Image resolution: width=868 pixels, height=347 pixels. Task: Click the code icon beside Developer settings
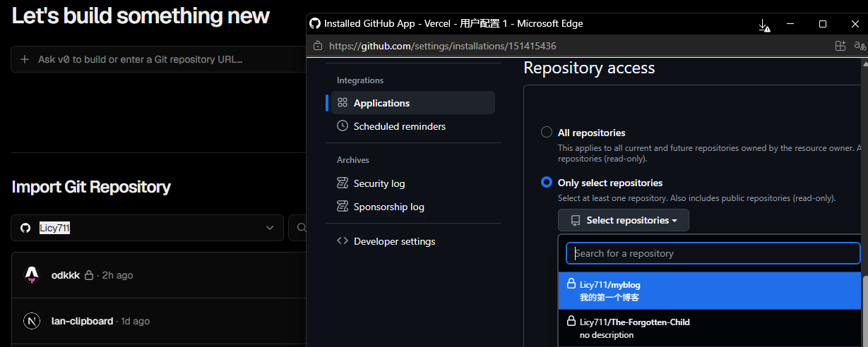[343, 241]
